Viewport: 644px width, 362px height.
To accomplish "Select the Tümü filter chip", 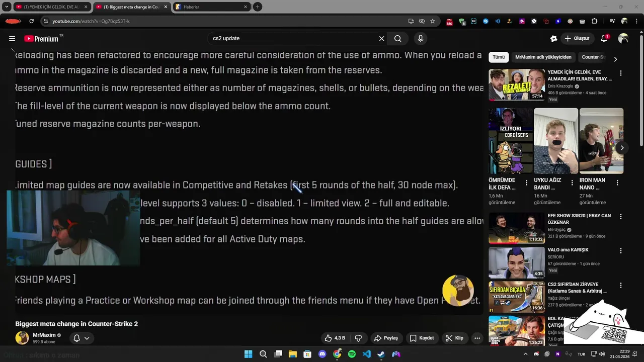I will (x=499, y=57).
